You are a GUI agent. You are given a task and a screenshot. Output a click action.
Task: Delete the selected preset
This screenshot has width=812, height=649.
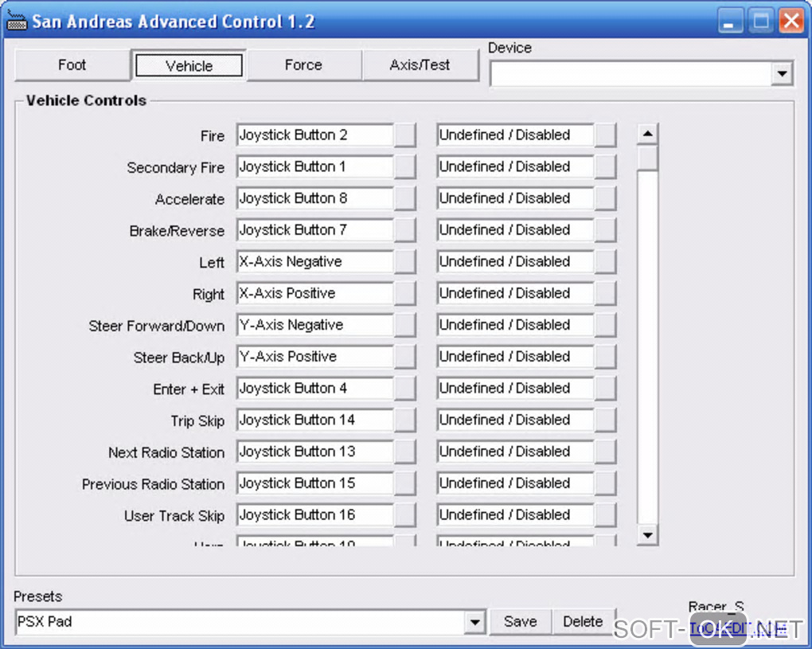[583, 622]
